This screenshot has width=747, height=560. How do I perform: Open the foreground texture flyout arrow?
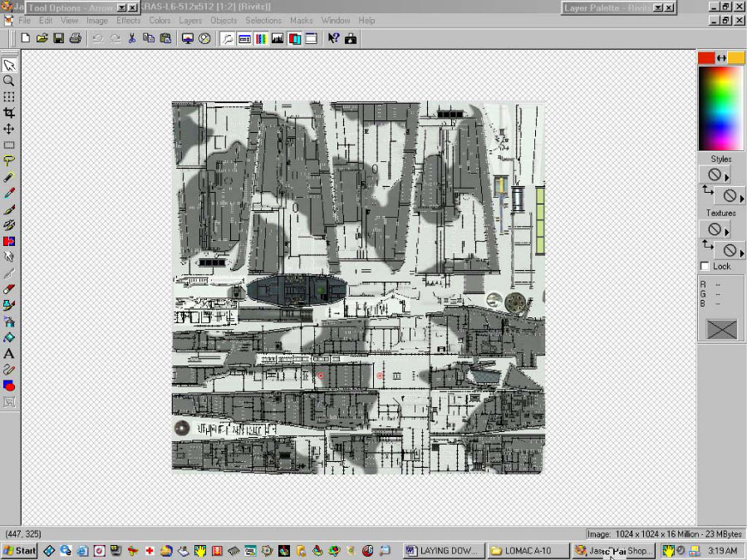(x=727, y=232)
